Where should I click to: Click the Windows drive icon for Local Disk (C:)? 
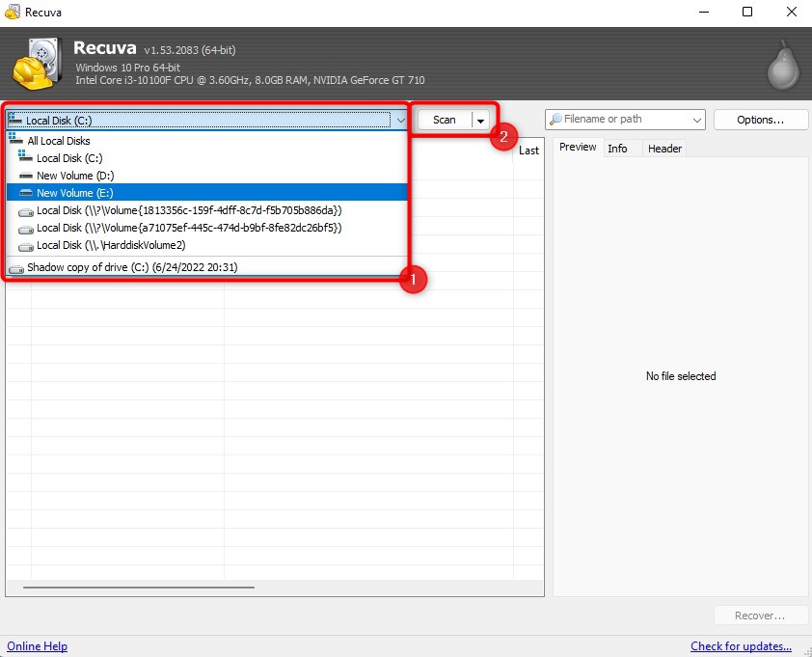[x=25, y=156]
